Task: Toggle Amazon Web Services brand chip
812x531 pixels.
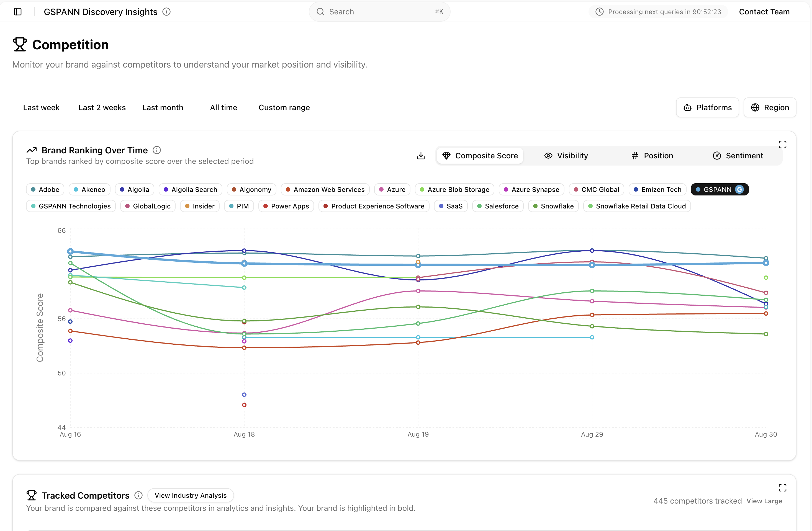Action: (x=325, y=190)
